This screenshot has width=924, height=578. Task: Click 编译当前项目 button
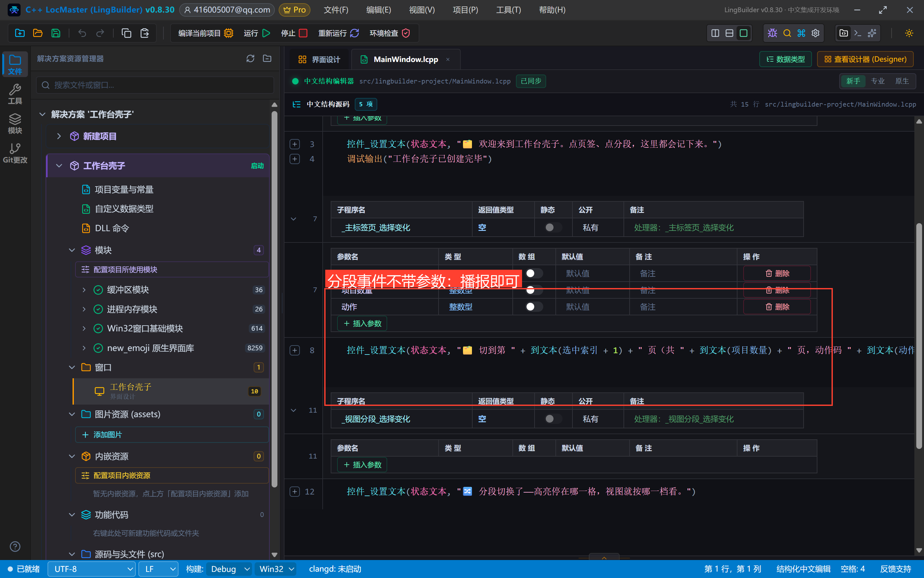coord(205,33)
